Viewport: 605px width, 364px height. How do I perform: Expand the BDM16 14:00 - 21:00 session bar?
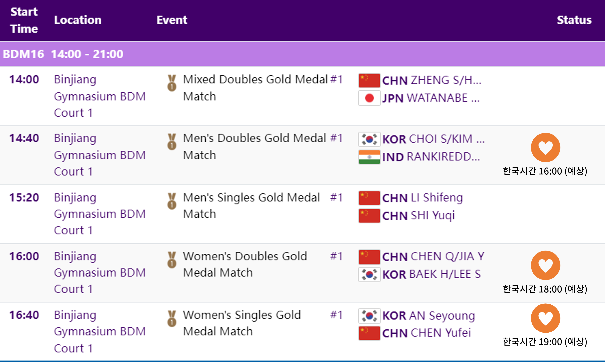click(x=302, y=54)
